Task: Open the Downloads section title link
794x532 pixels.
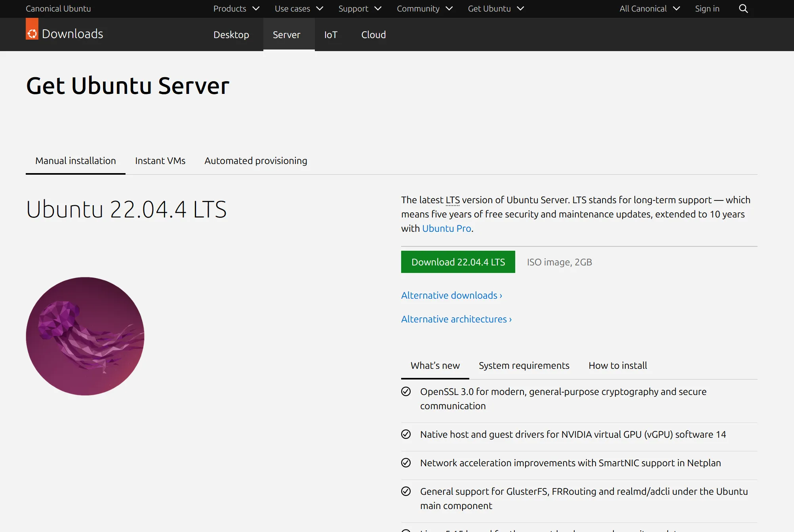Action: [72, 34]
